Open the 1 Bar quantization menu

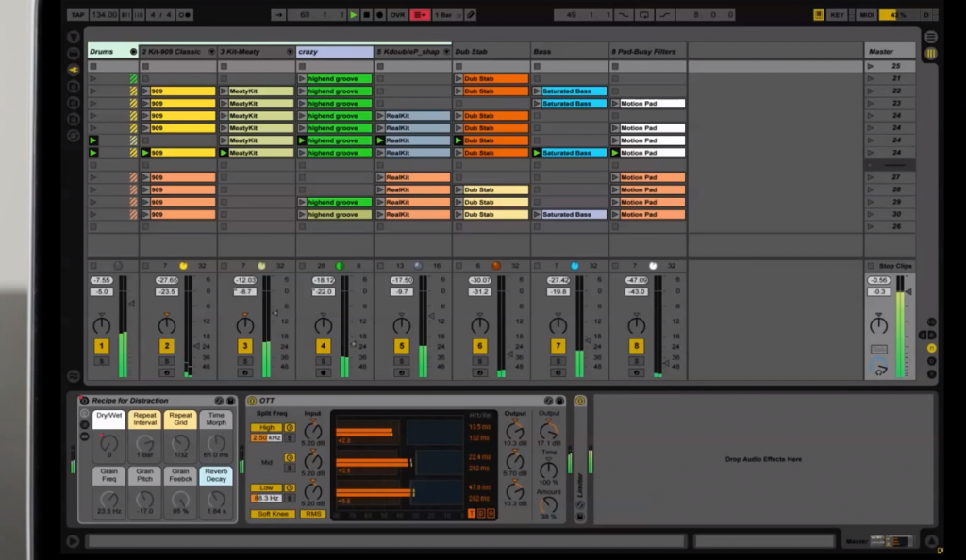[x=447, y=15]
